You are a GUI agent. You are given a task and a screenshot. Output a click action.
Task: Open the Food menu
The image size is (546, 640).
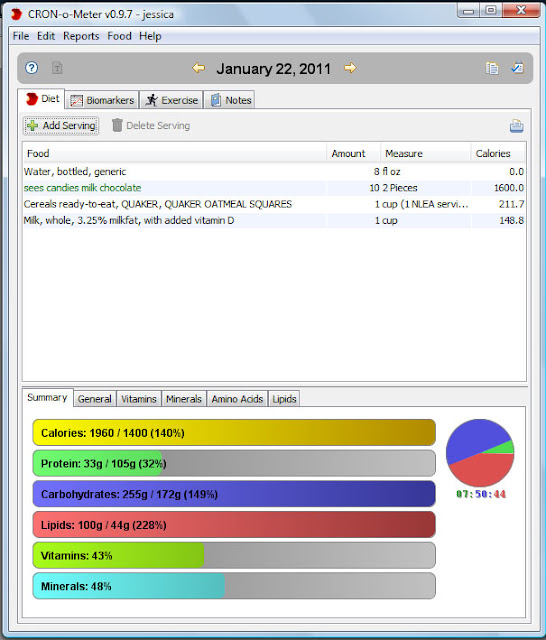point(119,36)
